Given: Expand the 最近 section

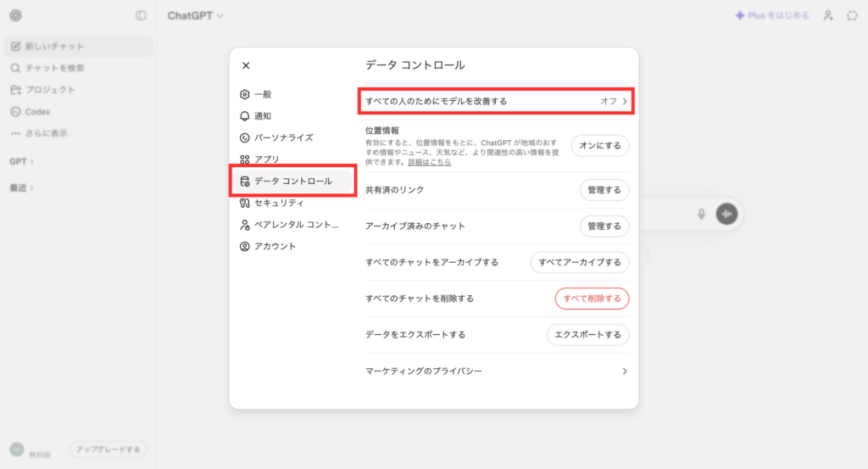Looking at the screenshot, I should click(x=21, y=187).
